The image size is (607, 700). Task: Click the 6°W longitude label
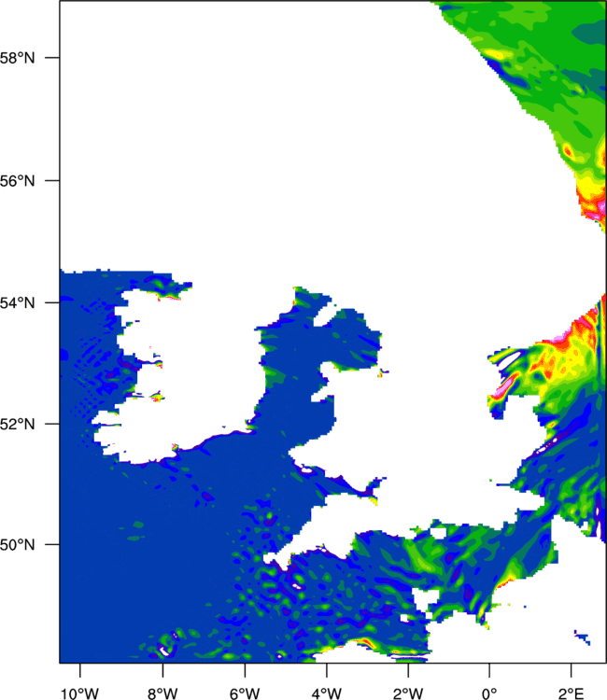[245, 693]
